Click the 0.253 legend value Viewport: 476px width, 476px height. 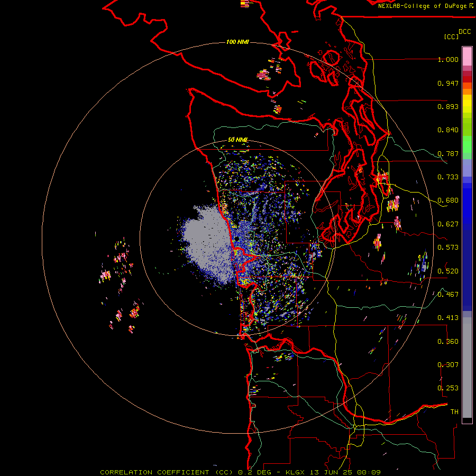448,388
